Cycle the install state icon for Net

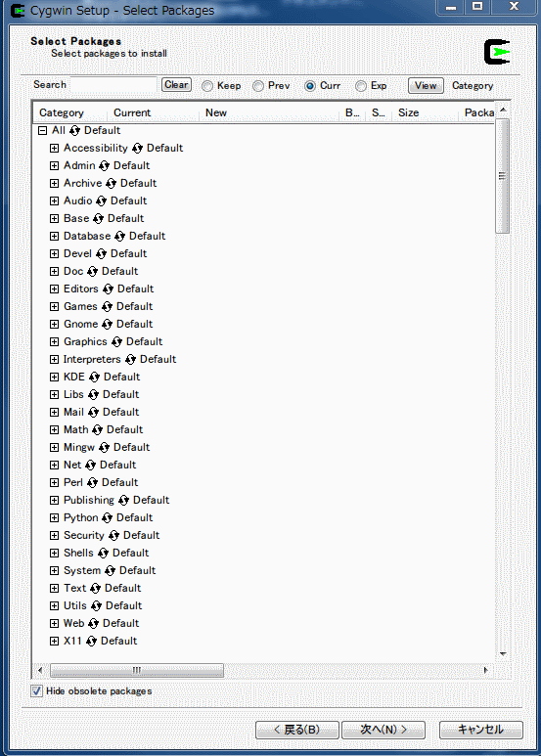tap(90, 466)
